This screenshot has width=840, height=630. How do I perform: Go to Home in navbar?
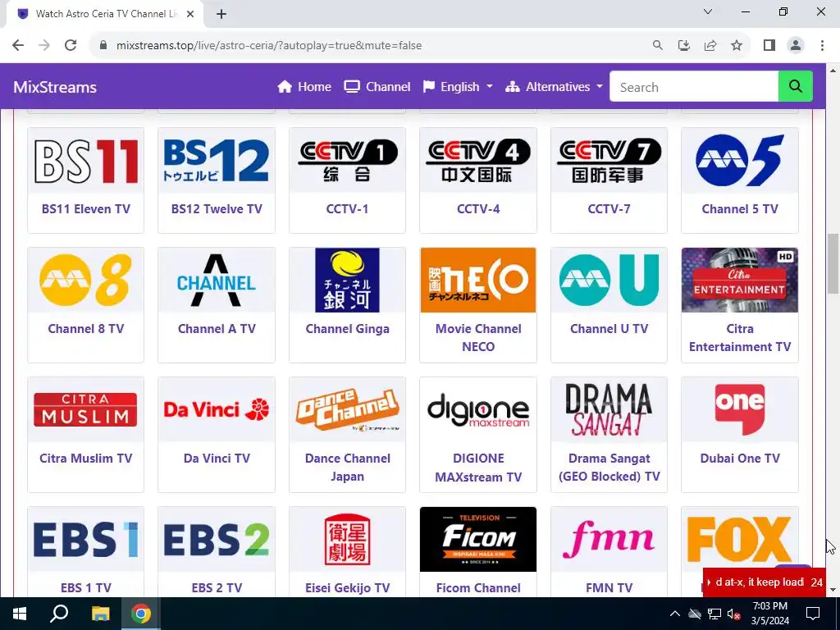(x=304, y=87)
